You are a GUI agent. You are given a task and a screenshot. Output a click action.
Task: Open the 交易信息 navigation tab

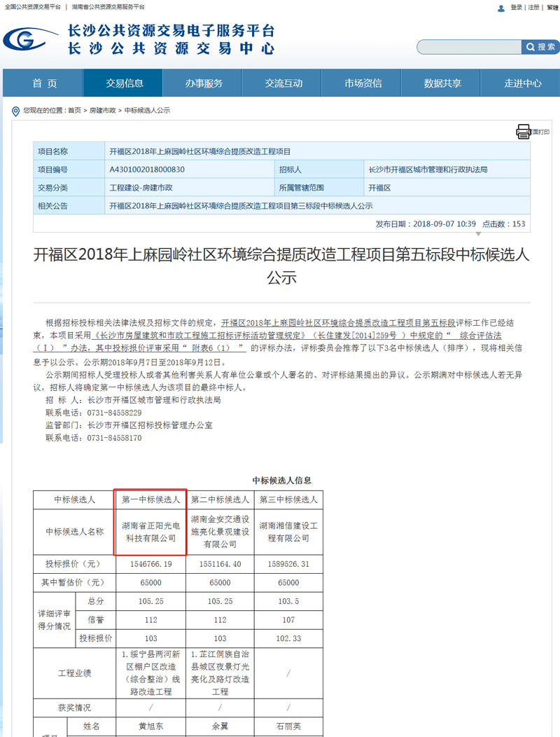click(x=124, y=83)
